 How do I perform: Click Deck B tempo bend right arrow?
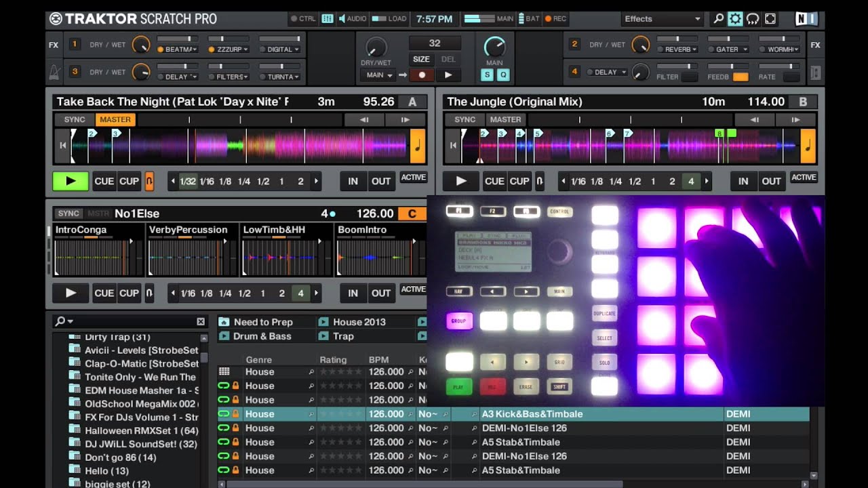tap(796, 120)
